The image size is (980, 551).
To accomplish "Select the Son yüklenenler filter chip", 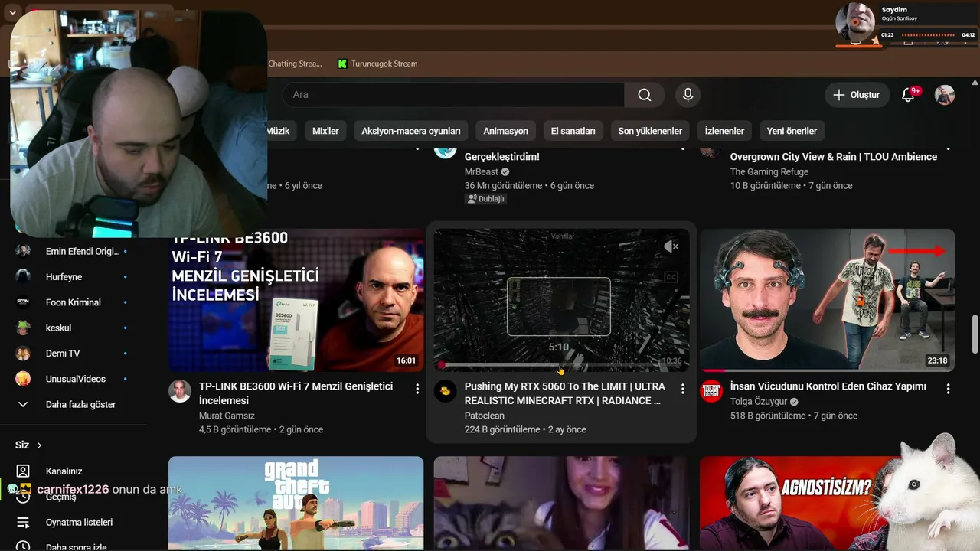I will tap(650, 131).
